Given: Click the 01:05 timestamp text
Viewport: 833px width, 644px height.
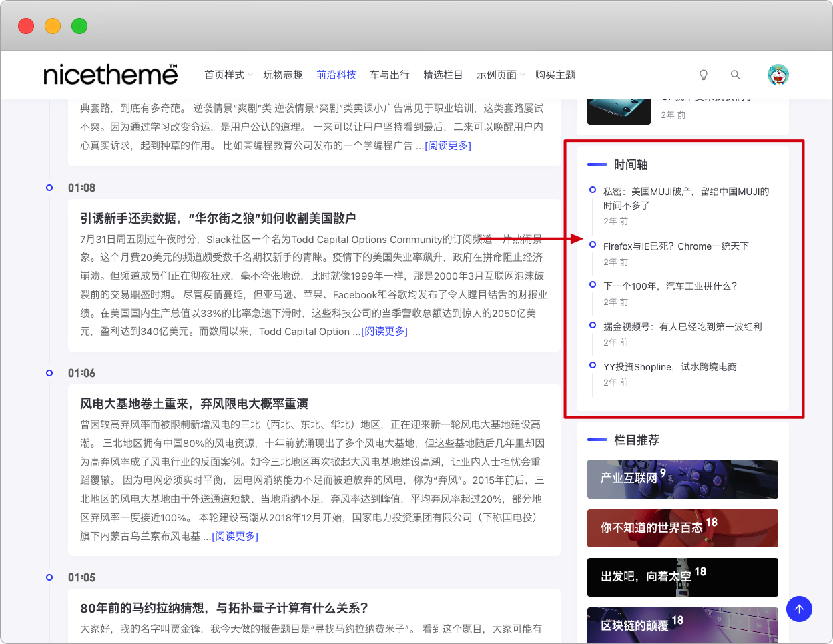Looking at the screenshot, I should point(81,577).
